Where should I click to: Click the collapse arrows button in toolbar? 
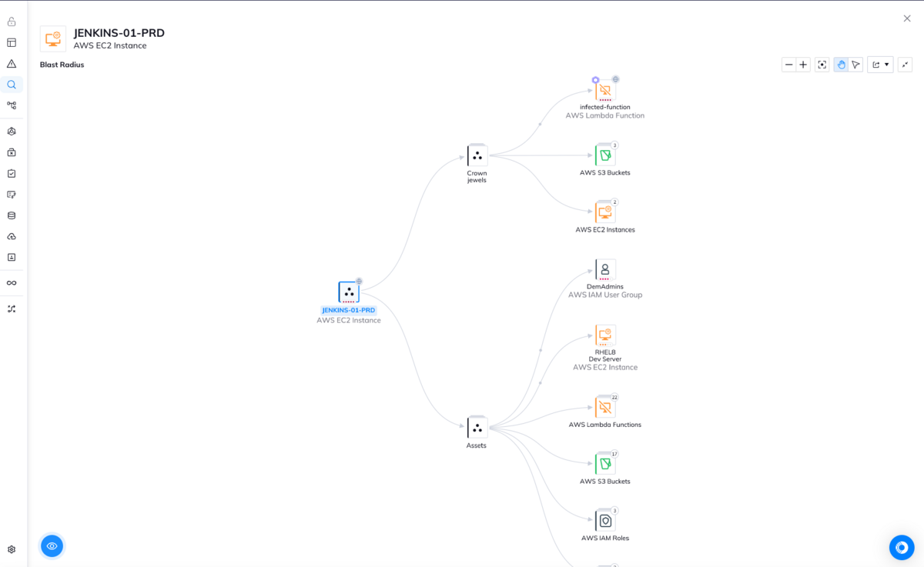click(906, 65)
